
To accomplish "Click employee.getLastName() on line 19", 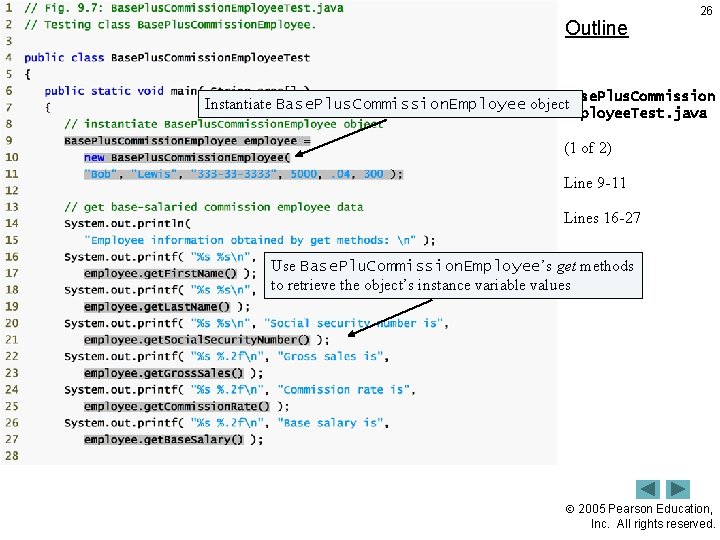I will (x=157, y=307).
